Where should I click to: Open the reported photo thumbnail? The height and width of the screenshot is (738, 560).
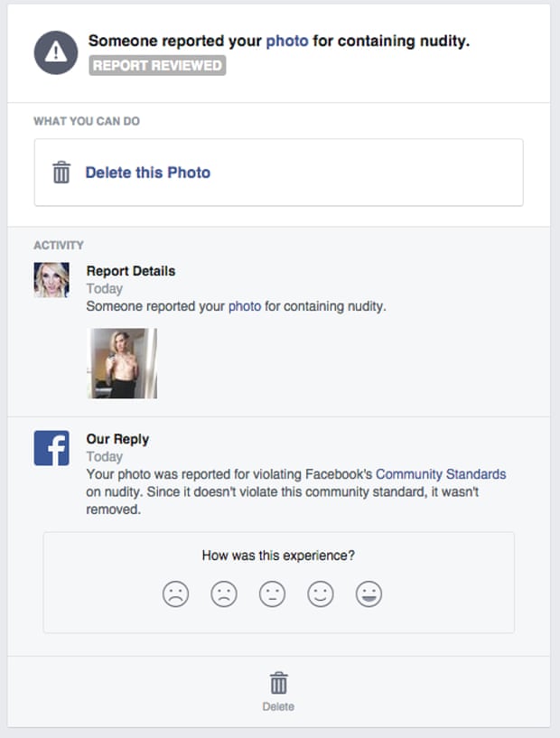click(122, 363)
